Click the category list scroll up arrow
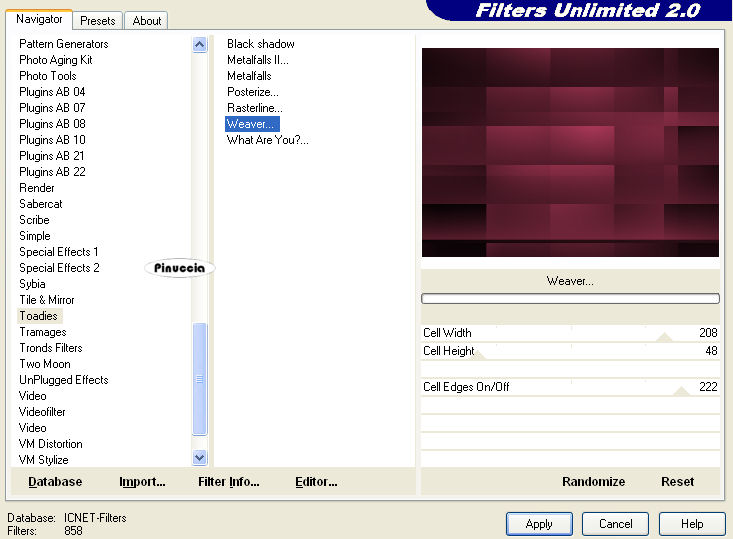 pyautogui.click(x=200, y=45)
